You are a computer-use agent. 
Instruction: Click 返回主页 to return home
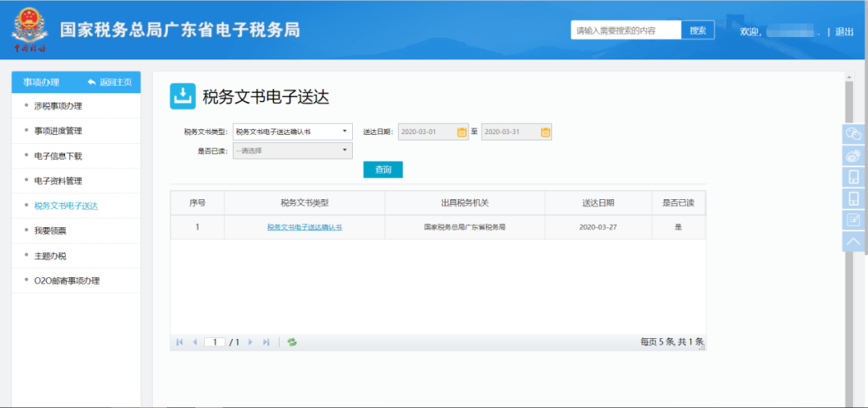(110, 82)
